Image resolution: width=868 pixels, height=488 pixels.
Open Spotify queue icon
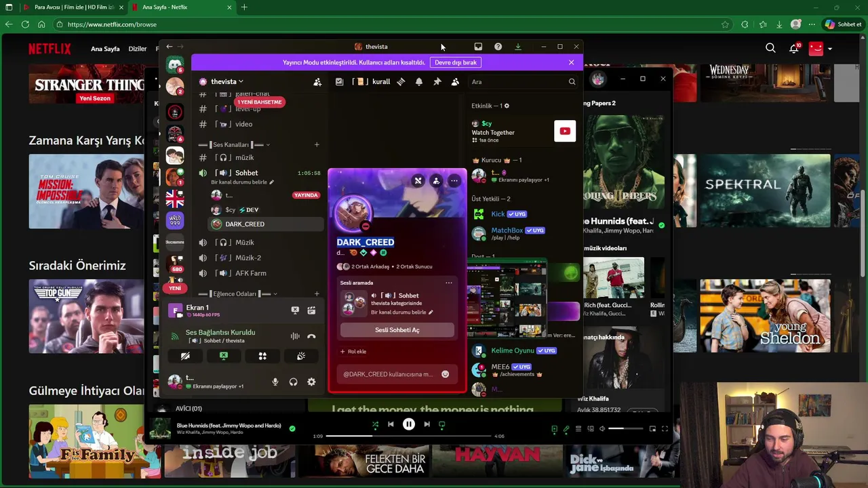tap(578, 429)
